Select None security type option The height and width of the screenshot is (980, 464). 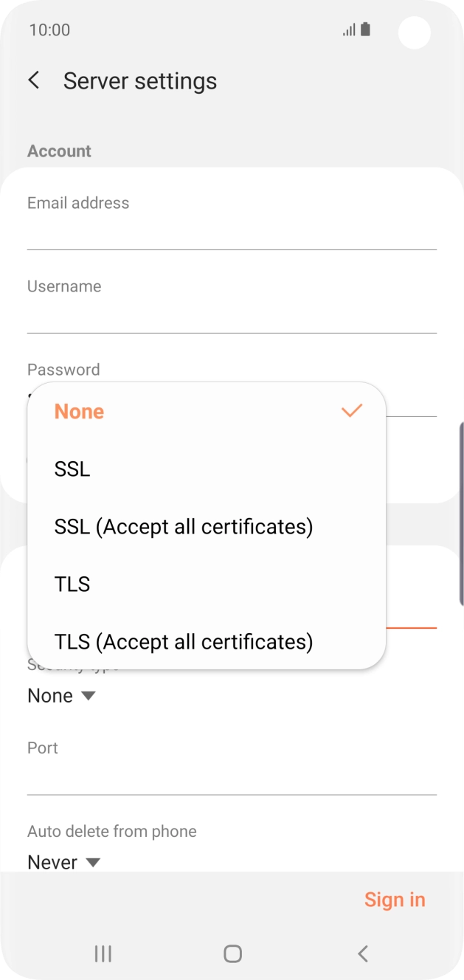(x=80, y=412)
